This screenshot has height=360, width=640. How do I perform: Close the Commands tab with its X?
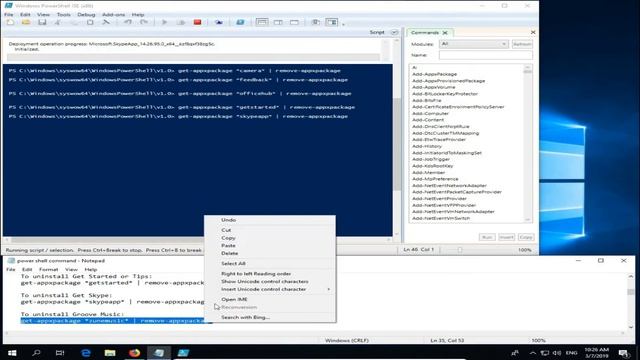point(445,33)
